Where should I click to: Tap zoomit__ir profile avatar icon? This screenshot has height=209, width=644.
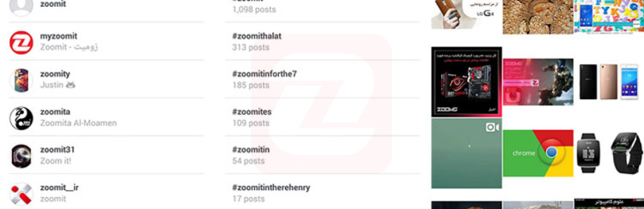(21, 194)
